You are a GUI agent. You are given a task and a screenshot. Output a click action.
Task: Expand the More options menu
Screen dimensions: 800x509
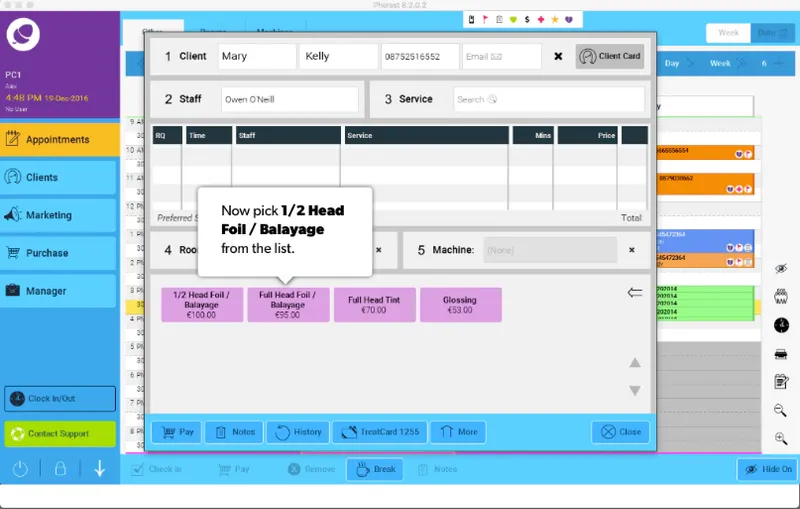pyautogui.click(x=458, y=432)
